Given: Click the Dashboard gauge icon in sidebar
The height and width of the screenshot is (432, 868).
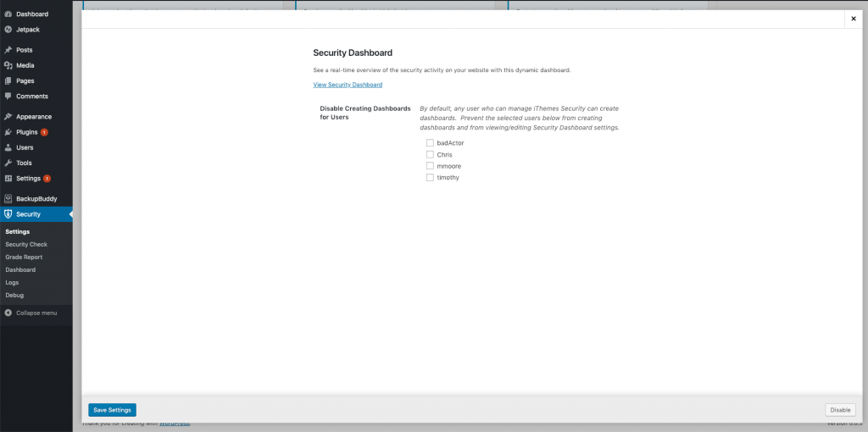Looking at the screenshot, I should [8, 14].
